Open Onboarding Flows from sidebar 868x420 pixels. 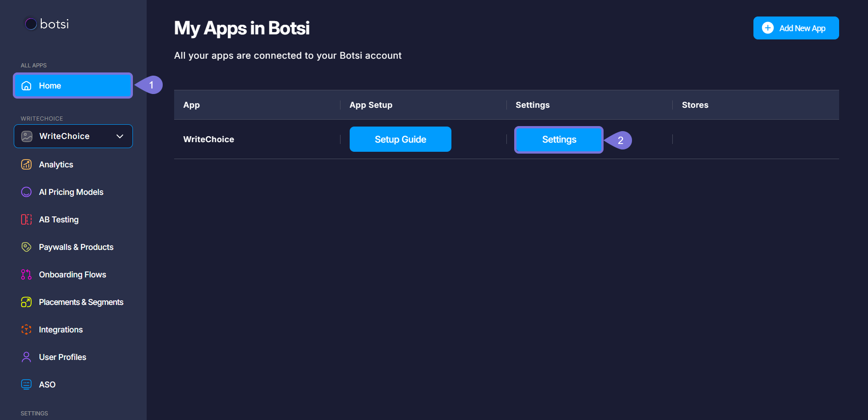[72, 274]
